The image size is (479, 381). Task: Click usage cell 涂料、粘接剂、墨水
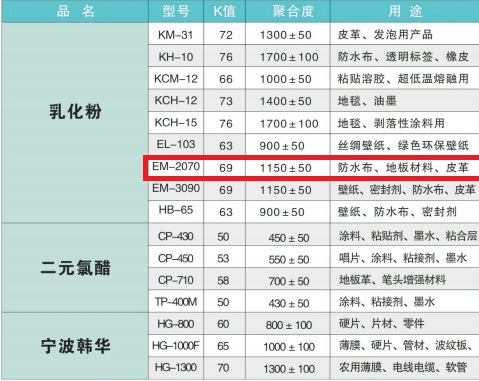[x=405, y=302]
